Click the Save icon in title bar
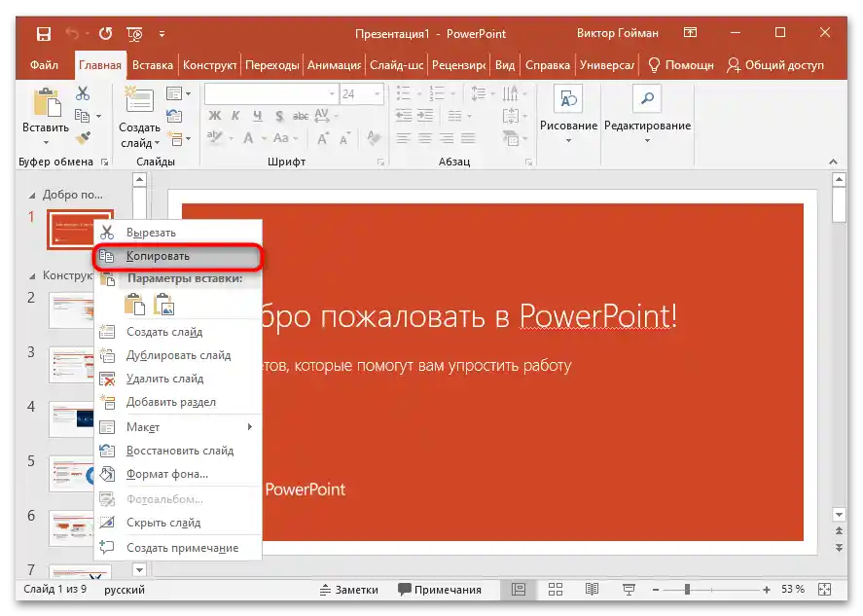 point(44,34)
